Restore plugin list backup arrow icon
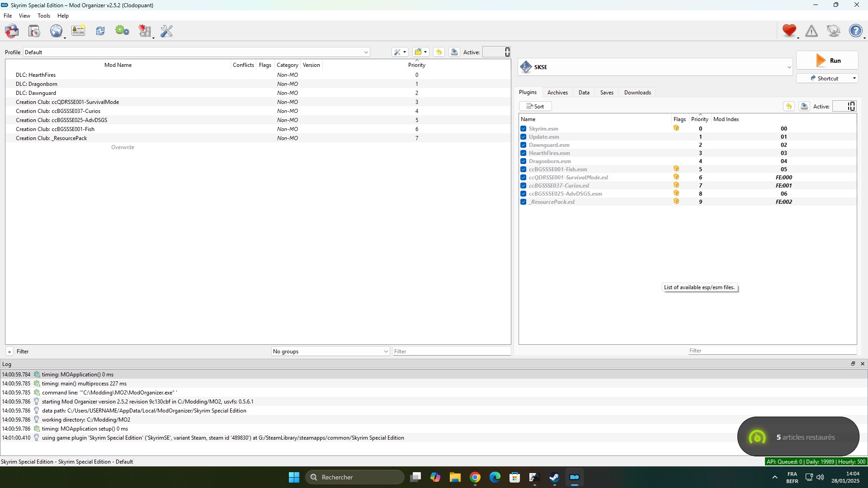Image resolution: width=868 pixels, height=488 pixels. [x=789, y=106]
